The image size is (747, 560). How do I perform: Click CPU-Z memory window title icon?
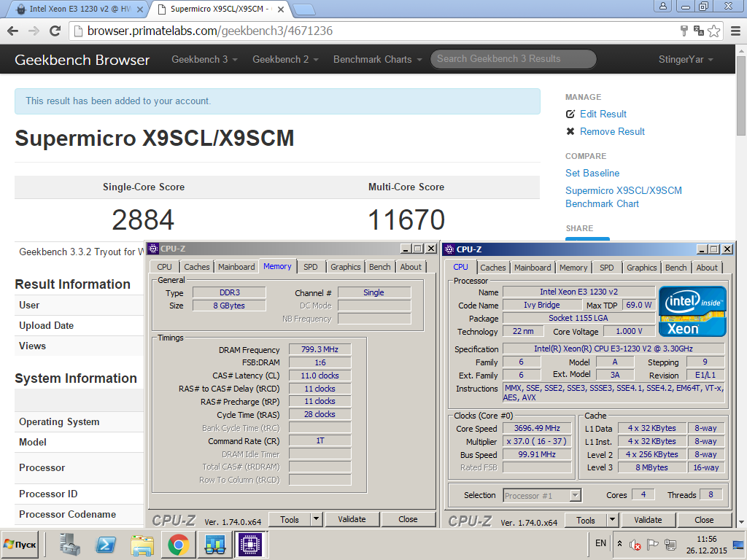pyautogui.click(x=153, y=249)
